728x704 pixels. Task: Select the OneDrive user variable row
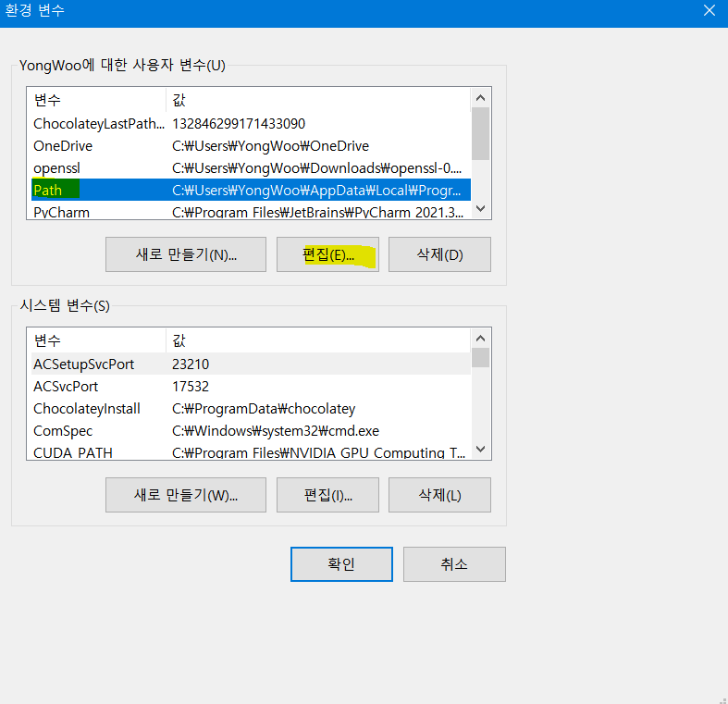click(x=251, y=146)
